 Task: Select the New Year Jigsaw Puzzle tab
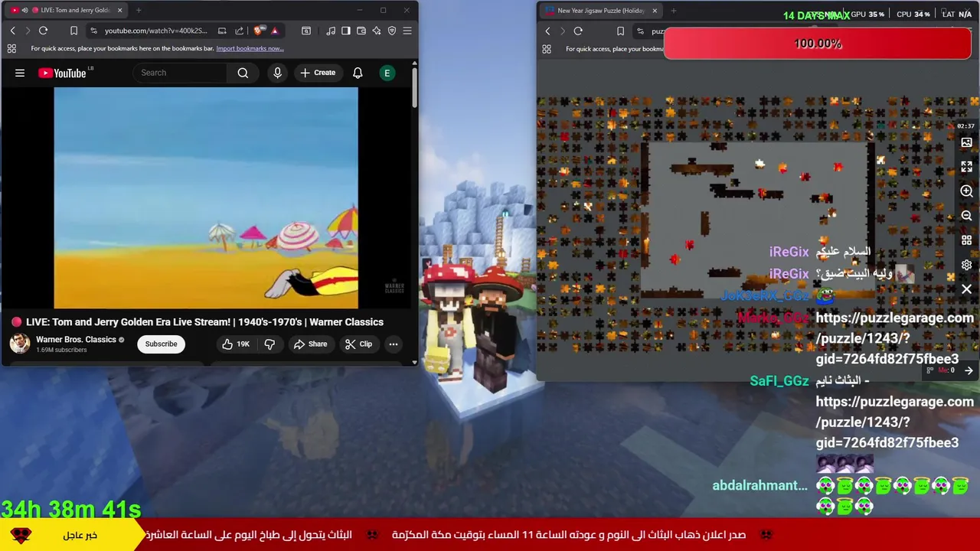point(600,11)
